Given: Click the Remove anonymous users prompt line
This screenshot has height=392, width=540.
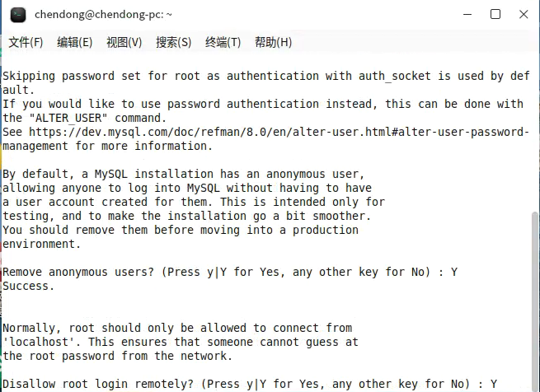Looking at the screenshot, I should click(230, 273).
